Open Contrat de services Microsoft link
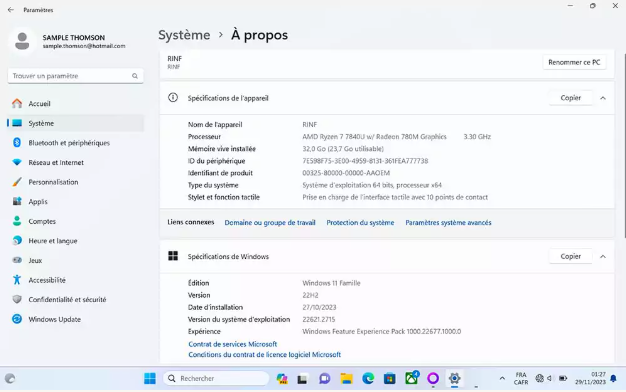This screenshot has height=392, width=626. click(233, 344)
